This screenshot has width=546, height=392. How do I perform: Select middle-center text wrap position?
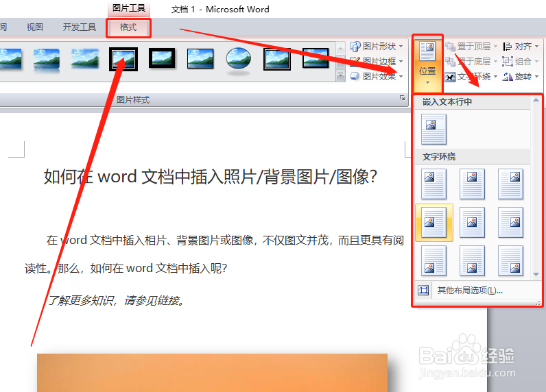tap(472, 223)
